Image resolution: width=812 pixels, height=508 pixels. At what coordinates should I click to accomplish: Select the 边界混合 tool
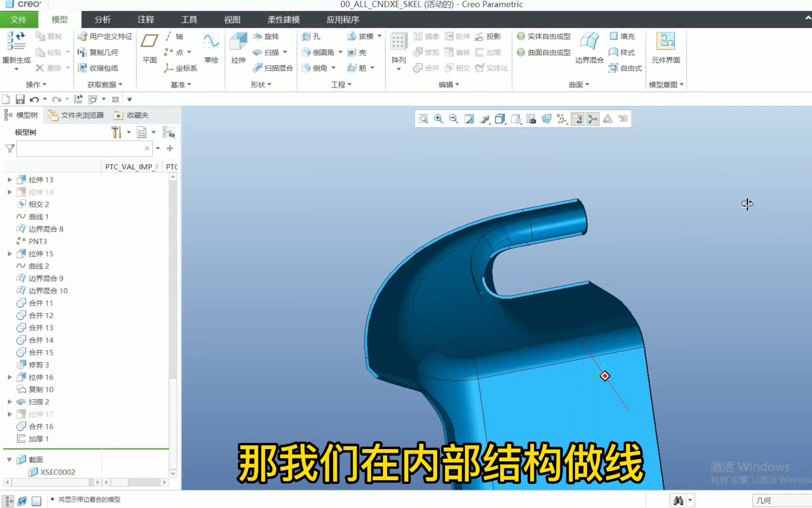coord(589,49)
